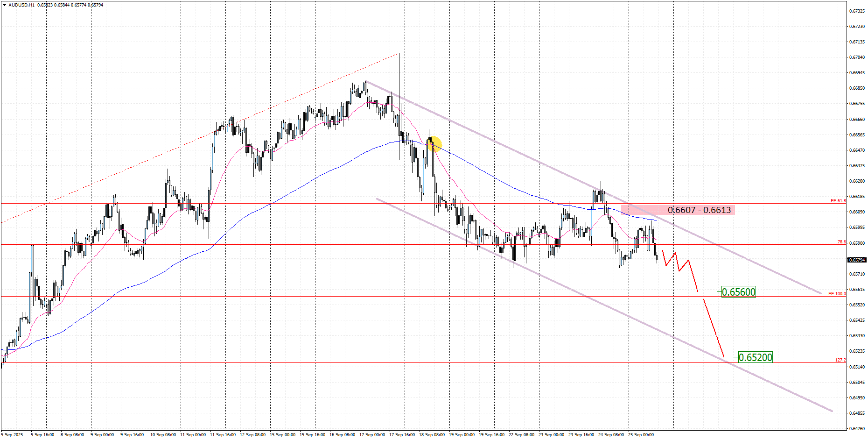Image resolution: width=868 pixels, height=440 pixels.
Task: Click the green 0.65200 target label
Action: coord(755,357)
